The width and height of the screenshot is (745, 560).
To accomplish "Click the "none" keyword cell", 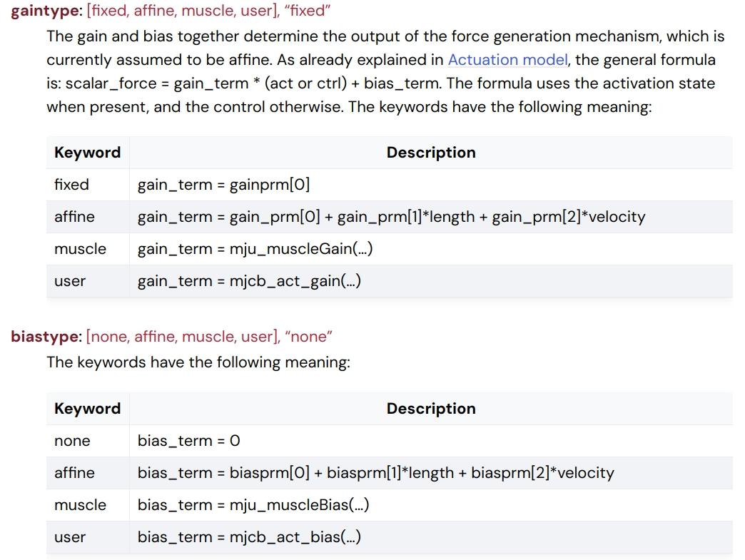I will [73, 441].
